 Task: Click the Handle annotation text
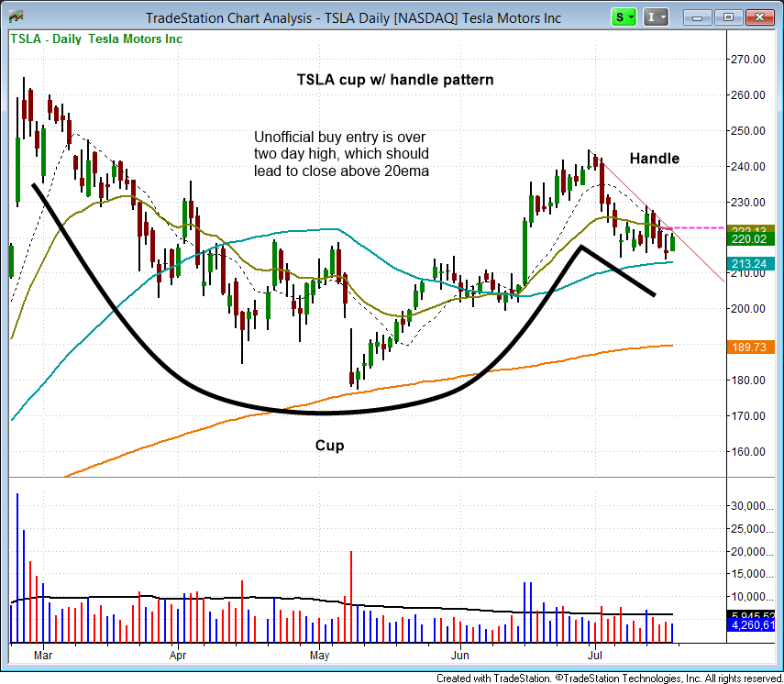[x=654, y=159]
